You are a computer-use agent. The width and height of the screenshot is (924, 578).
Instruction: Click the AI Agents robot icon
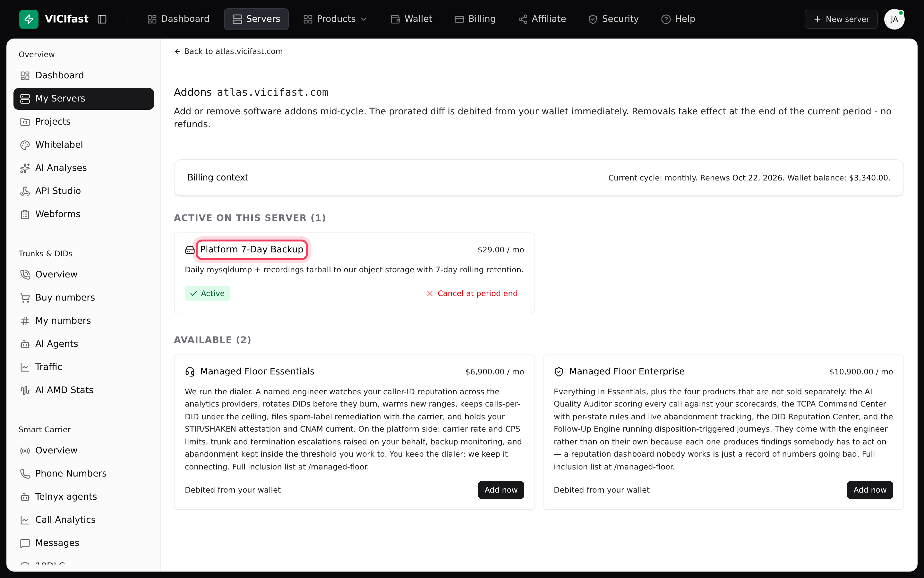pyautogui.click(x=25, y=344)
